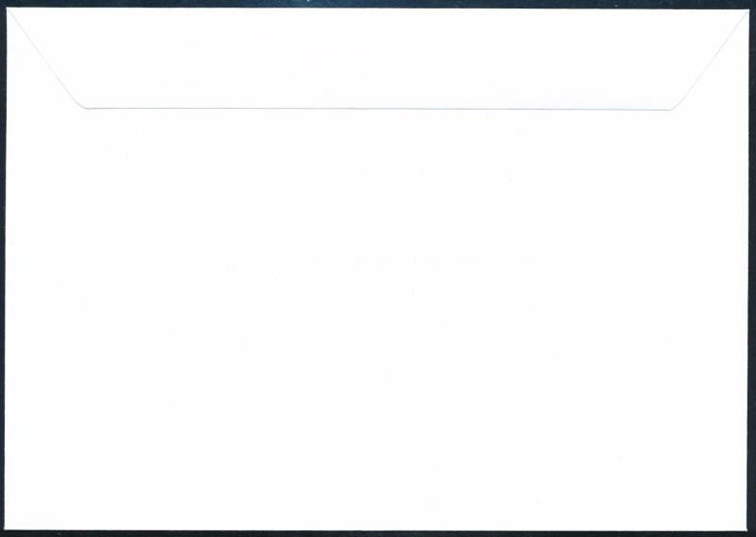Click the envelope's bottom-right corner
756x537 pixels.
[747, 529]
